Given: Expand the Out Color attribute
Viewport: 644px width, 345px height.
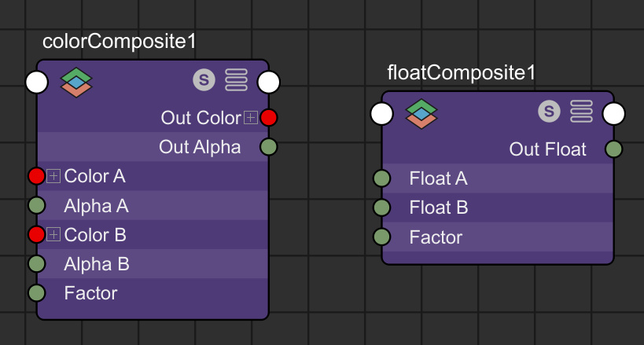Looking at the screenshot, I should click(x=251, y=119).
